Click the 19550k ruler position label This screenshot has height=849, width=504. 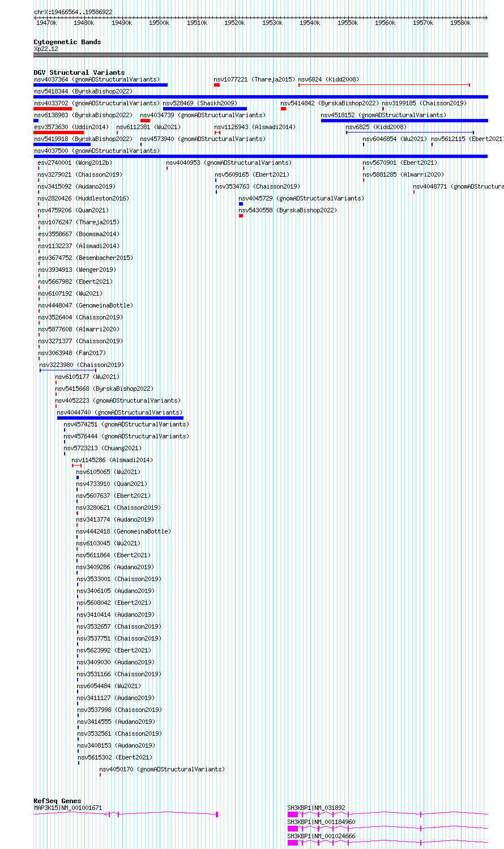point(348,23)
